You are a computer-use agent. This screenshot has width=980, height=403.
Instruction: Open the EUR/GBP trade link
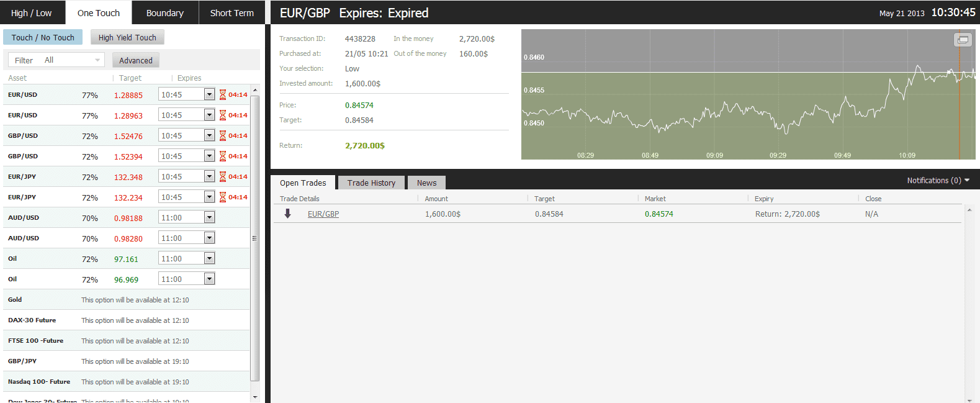click(323, 214)
